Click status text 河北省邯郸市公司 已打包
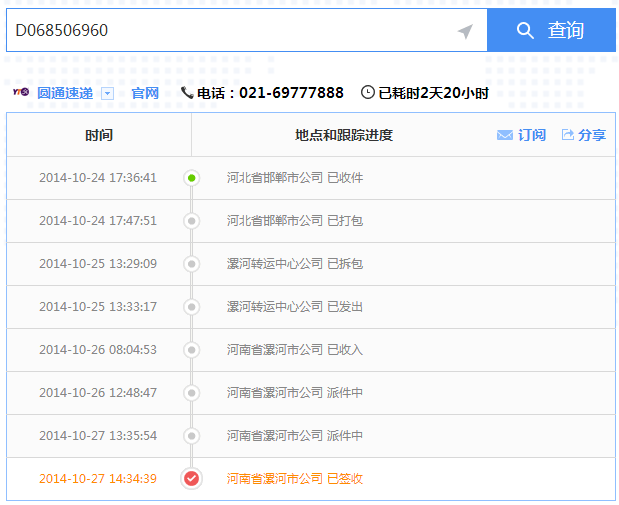Viewport: 619px width, 505px height. (x=295, y=221)
